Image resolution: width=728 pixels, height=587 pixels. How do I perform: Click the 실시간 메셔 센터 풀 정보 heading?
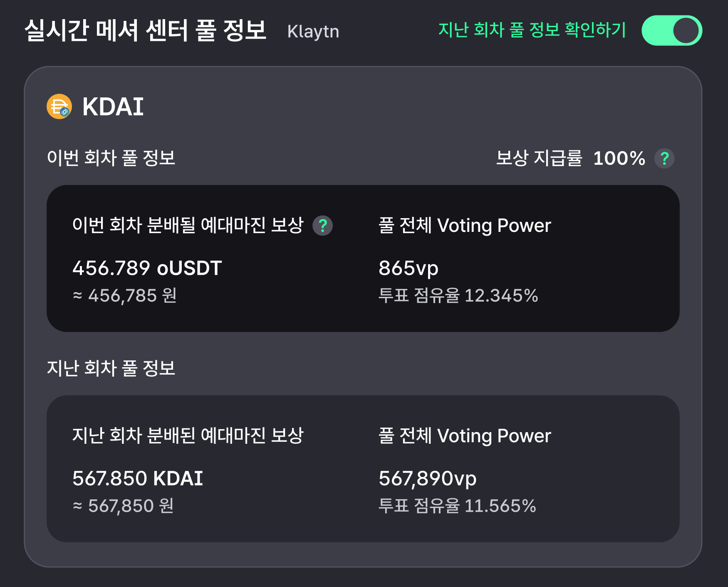click(145, 30)
